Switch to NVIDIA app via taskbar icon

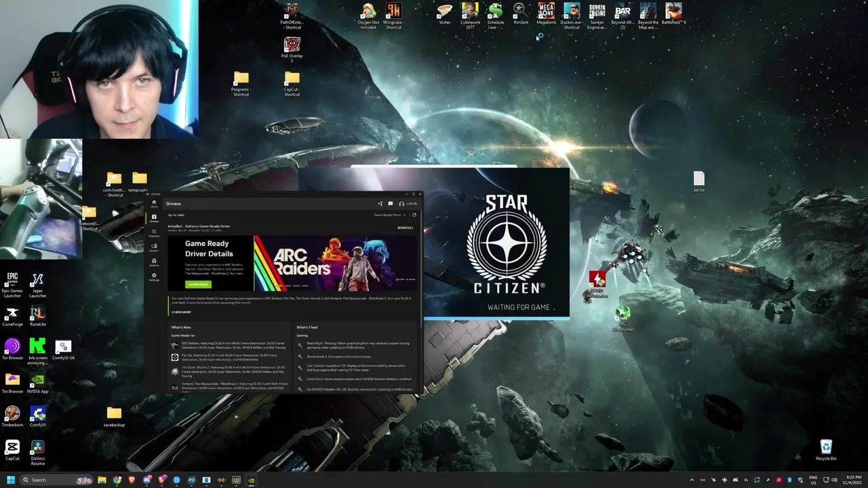[x=251, y=480]
